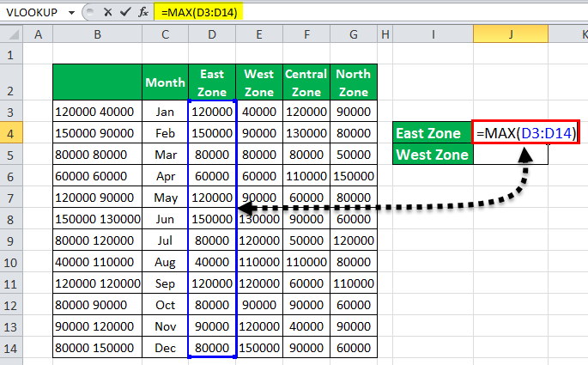Image resolution: width=588 pixels, height=365 pixels.
Task: Select East Zone Aug value 40000
Action: pos(212,262)
